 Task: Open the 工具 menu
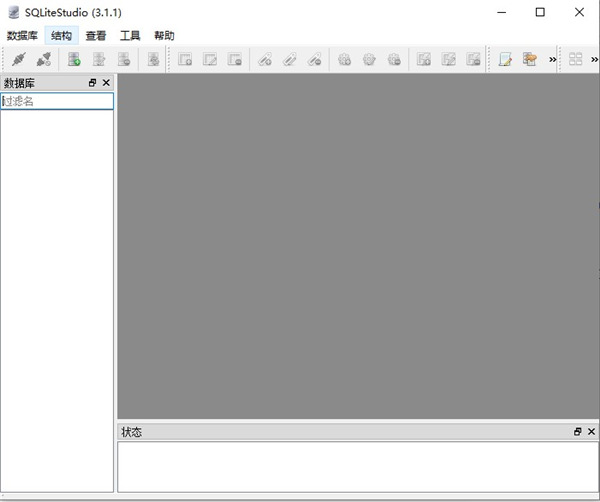coord(130,36)
